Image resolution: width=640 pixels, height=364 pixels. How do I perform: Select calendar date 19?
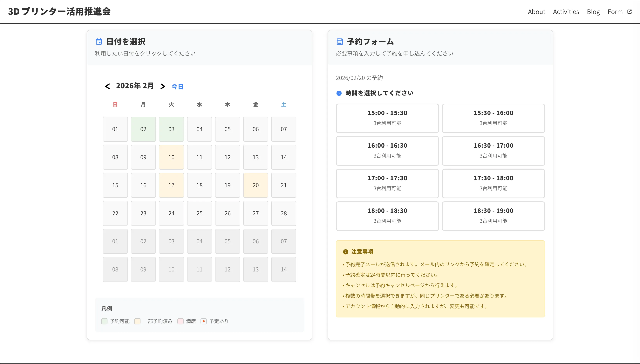tap(228, 185)
